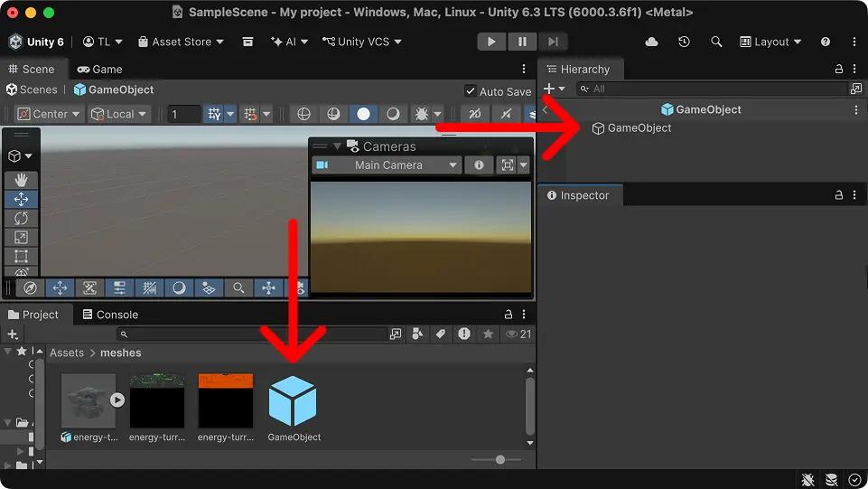The height and width of the screenshot is (489, 868).
Task: Toggle the Auto Save checkbox
Action: coord(471,91)
